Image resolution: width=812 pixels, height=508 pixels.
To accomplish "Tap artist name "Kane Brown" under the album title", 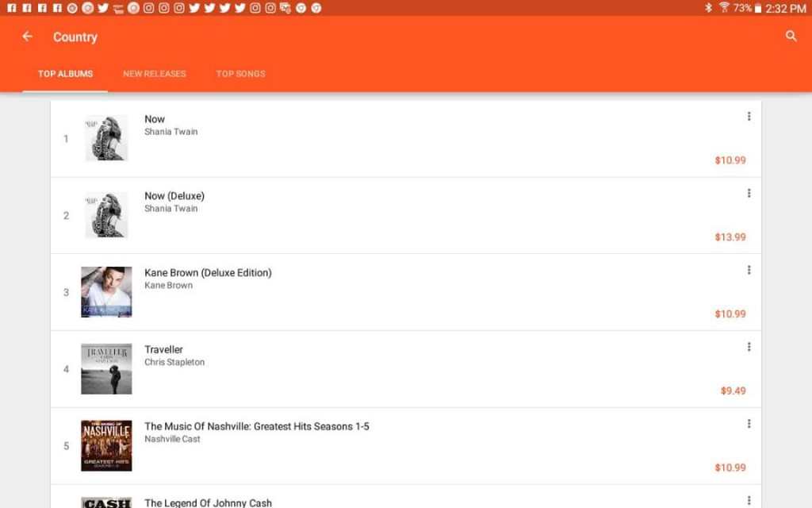I will 168,285.
